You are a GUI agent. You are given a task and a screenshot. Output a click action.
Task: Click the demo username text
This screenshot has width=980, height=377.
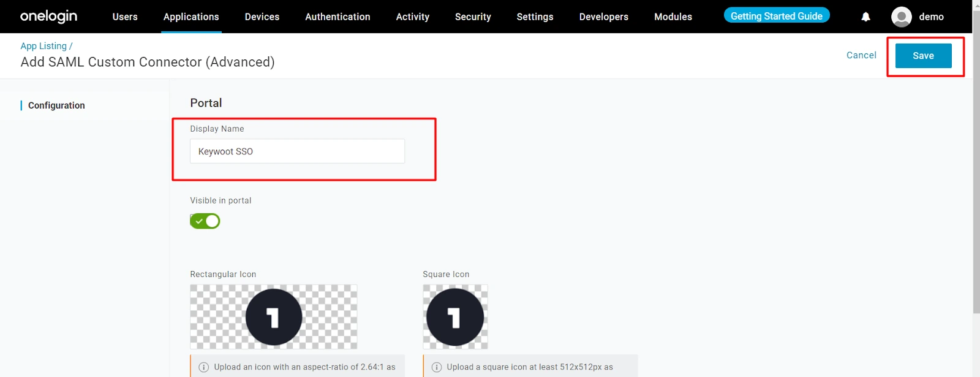coord(931,17)
